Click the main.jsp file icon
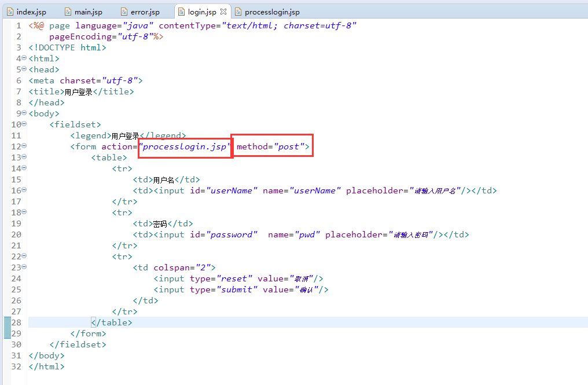Viewport: 588px width, 385px height. click(x=68, y=12)
